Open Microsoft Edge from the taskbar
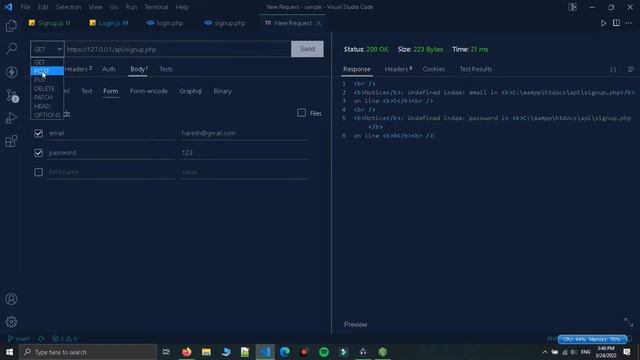640x360 pixels. pos(284,352)
